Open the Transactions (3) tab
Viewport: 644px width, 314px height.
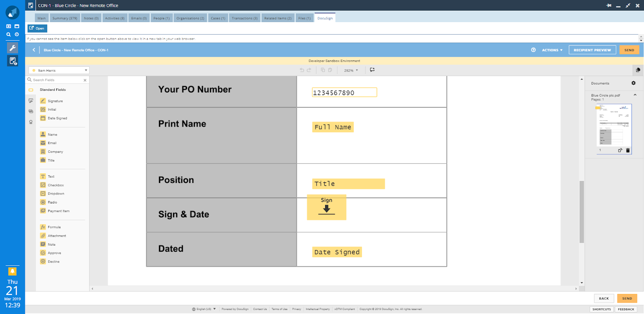[245, 18]
